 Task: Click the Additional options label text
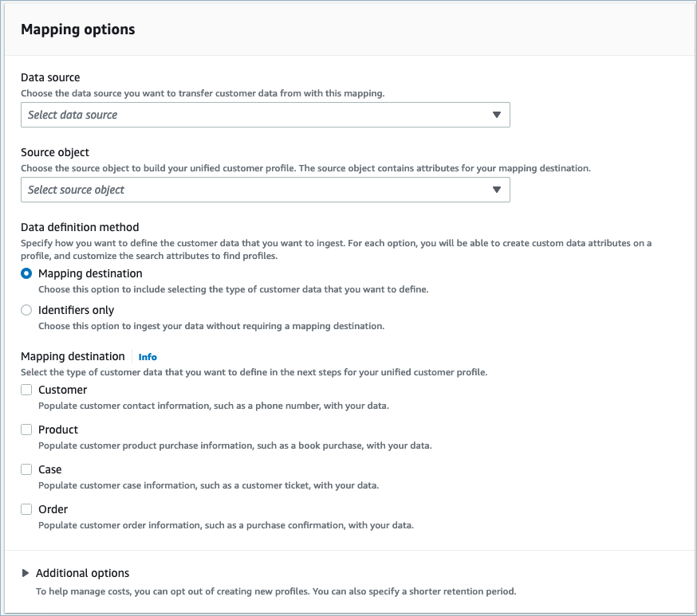pyautogui.click(x=83, y=572)
